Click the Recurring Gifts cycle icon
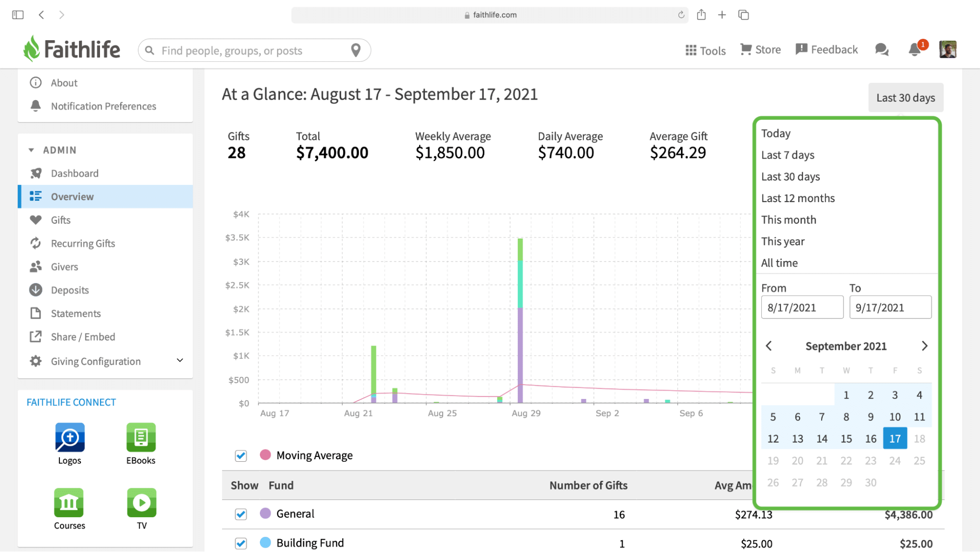Image resolution: width=980 pixels, height=552 pixels. [35, 243]
